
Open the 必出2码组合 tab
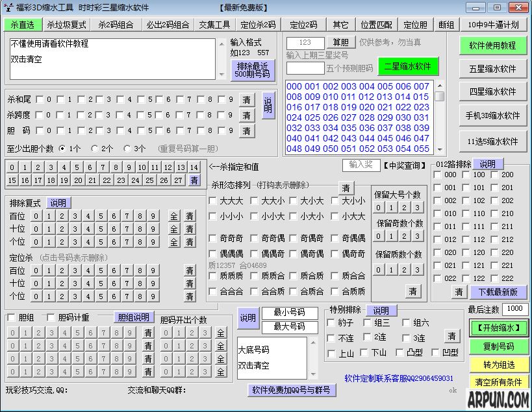[168, 25]
